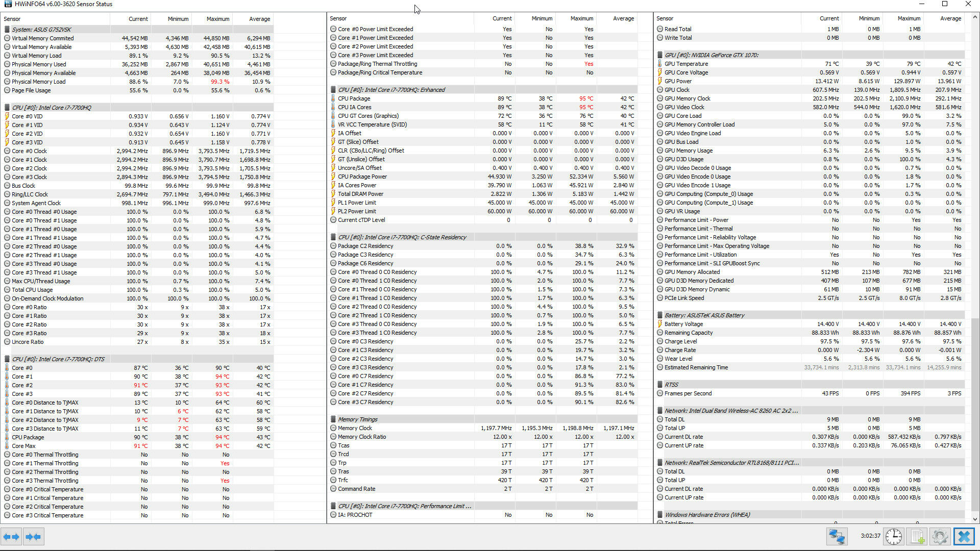
Task: Click the HWiNFO64 title bar app icon
Action: click(7, 4)
